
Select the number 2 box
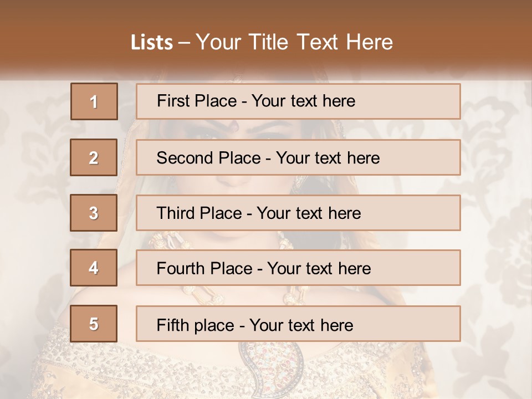[94, 157]
